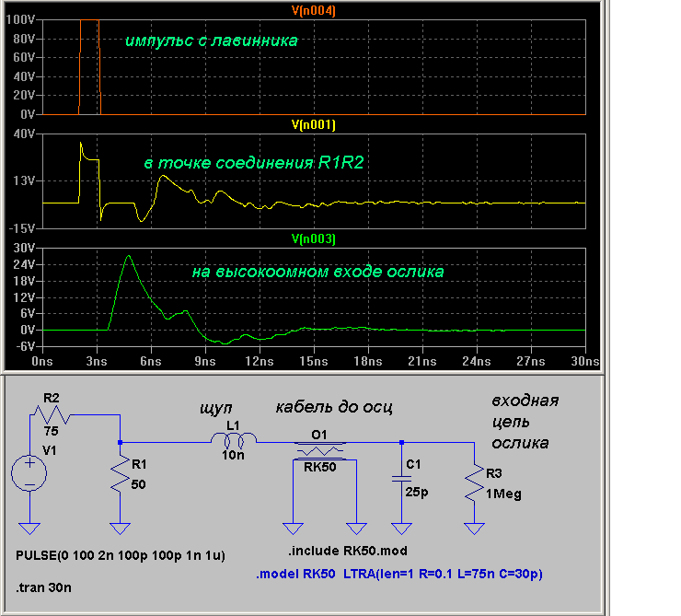Click the V(n004) trace label
Screen dimensions: 681x616
(x=314, y=11)
